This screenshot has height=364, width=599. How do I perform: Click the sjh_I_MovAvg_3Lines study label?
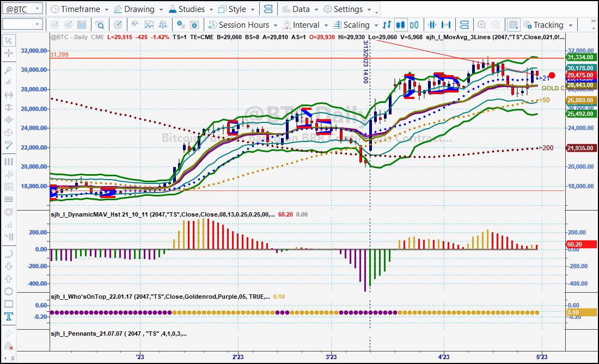[495, 37]
